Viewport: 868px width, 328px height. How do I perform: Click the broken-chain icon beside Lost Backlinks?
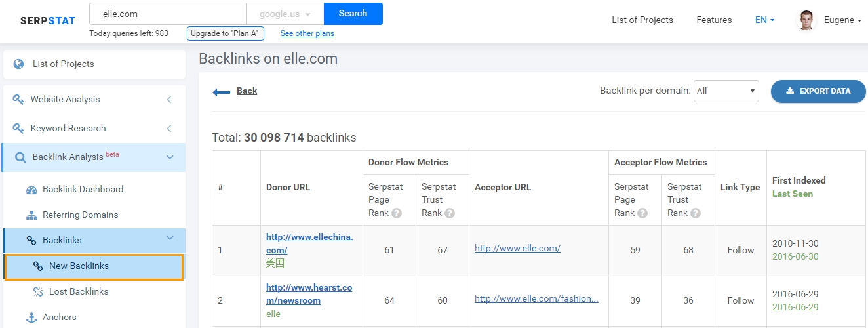point(38,292)
